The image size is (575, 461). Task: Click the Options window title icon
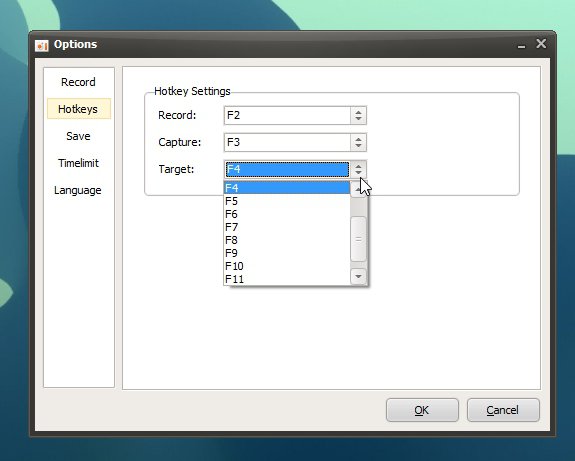point(41,45)
